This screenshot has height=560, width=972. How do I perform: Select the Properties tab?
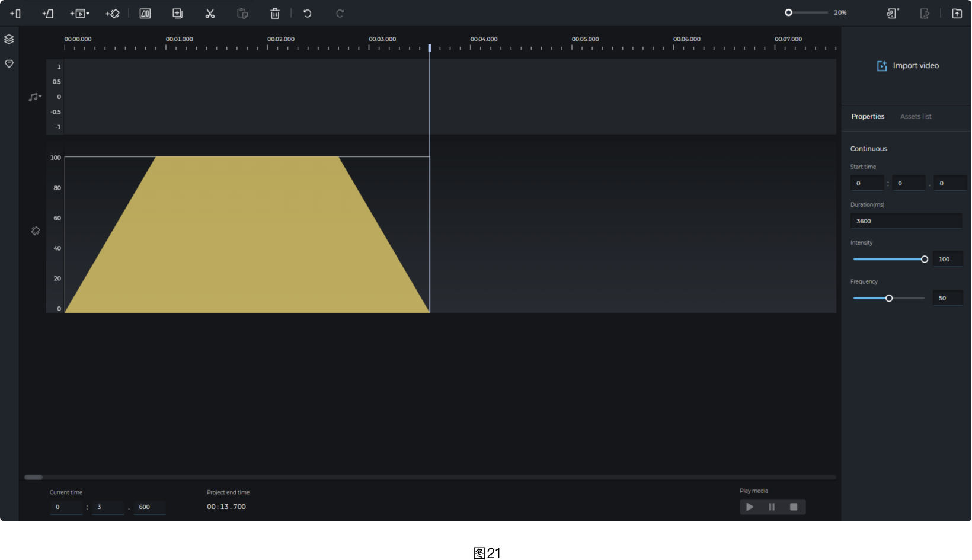(x=867, y=116)
